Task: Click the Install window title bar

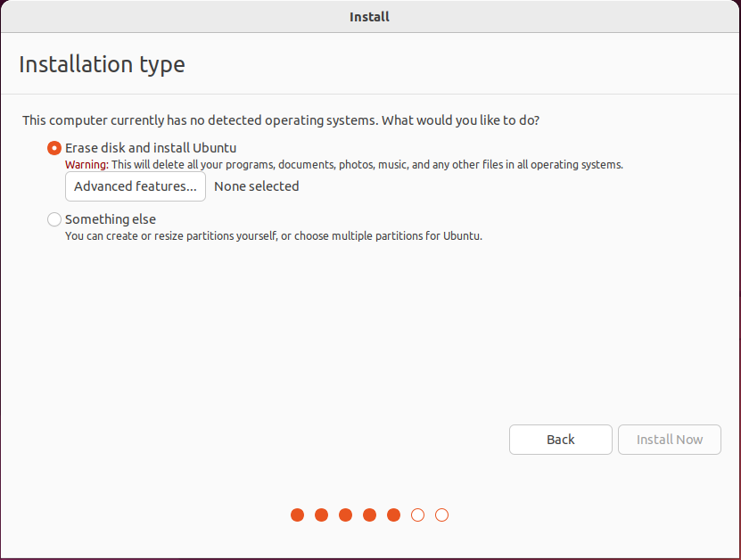Action: (x=369, y=16)
